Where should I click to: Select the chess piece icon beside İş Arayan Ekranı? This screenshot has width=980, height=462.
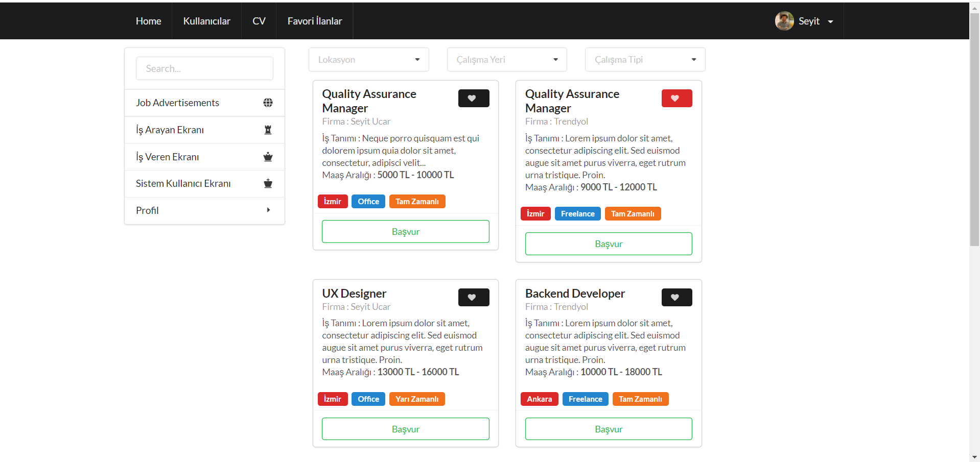pos(268,130)
